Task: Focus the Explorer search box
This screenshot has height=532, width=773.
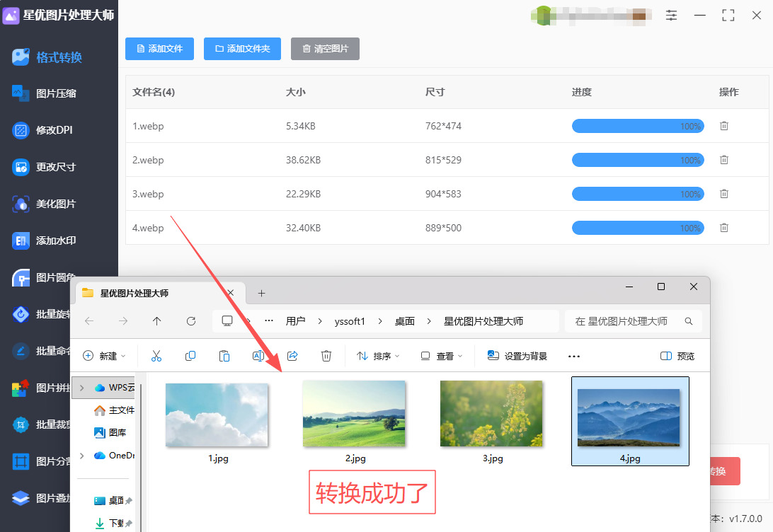Action: point(633,321)
